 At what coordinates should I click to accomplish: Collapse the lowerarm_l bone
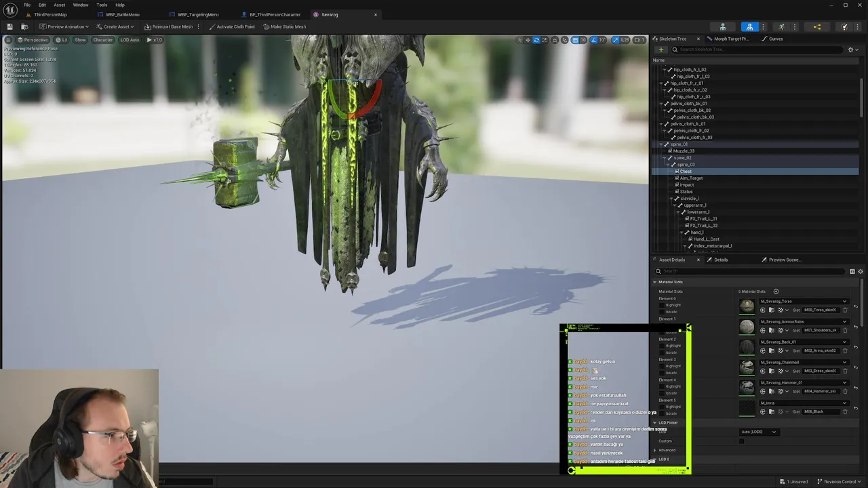pos(679,212)
